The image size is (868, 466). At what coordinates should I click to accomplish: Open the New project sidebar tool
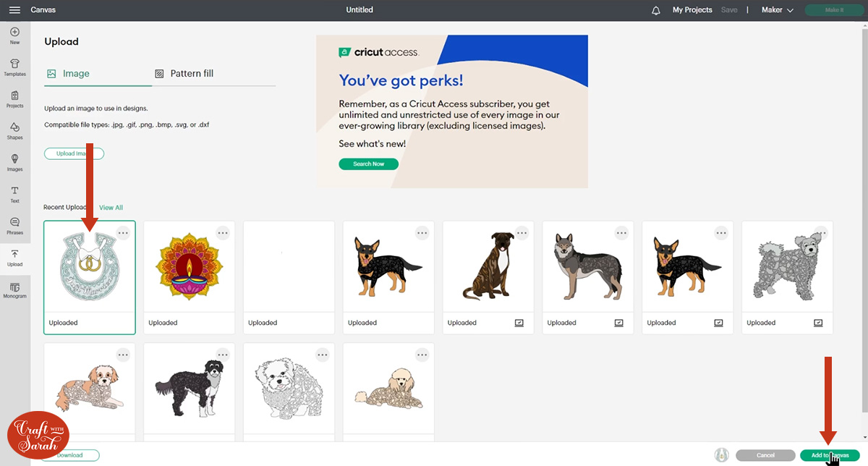click(x=14, y=36)
